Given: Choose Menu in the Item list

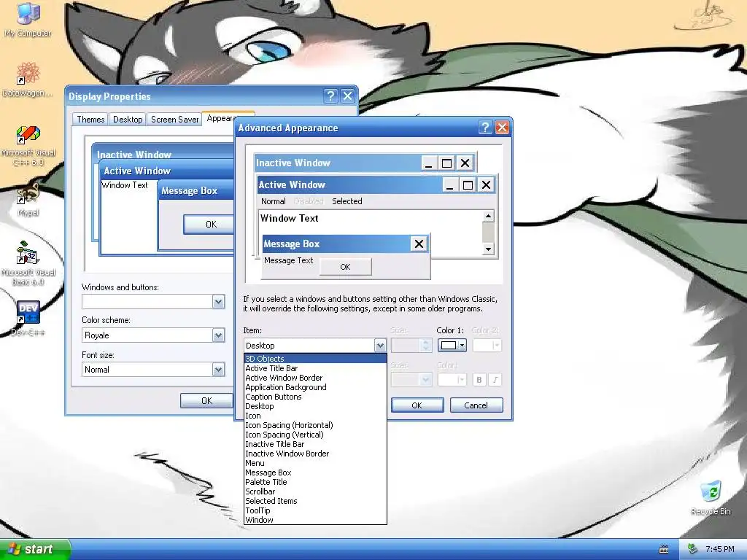Looking at the screenshot, I should (x=315, y=463).
